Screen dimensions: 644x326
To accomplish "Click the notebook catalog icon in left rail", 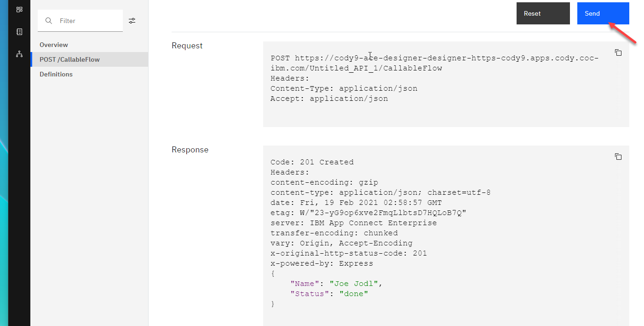I will point(19,32).
